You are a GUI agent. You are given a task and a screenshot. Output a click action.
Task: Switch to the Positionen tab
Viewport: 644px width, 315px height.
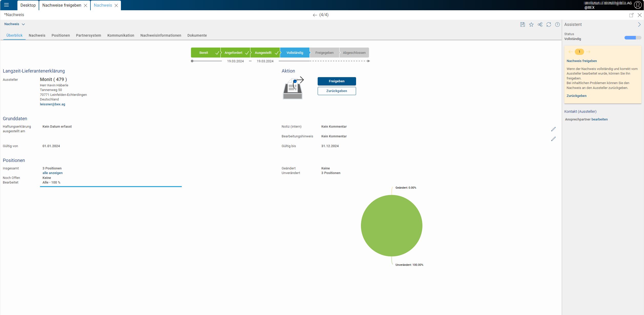60,35
